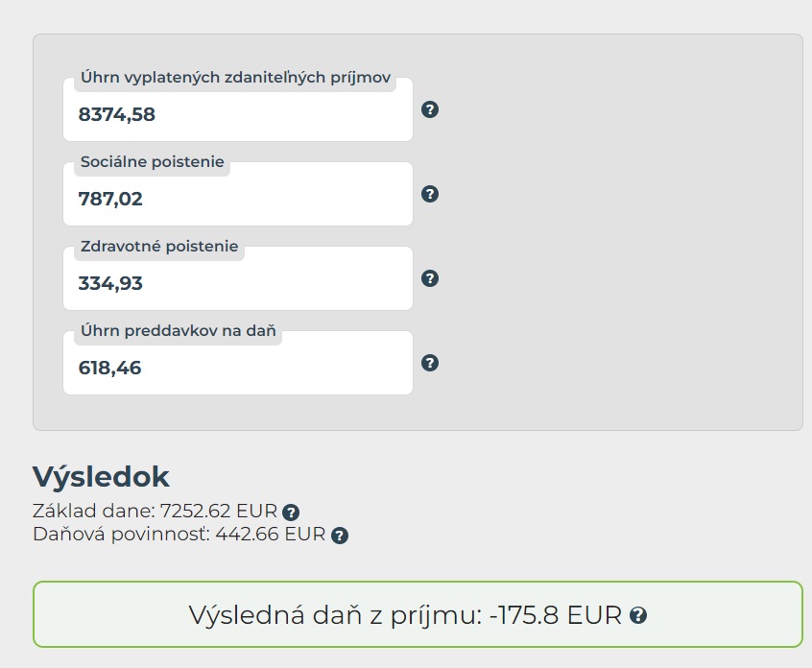The image size is (812, 668).
Task: Click the 'Daňová povinnosť: 442.66 EUR' text
Action: (x=179, y=535)
